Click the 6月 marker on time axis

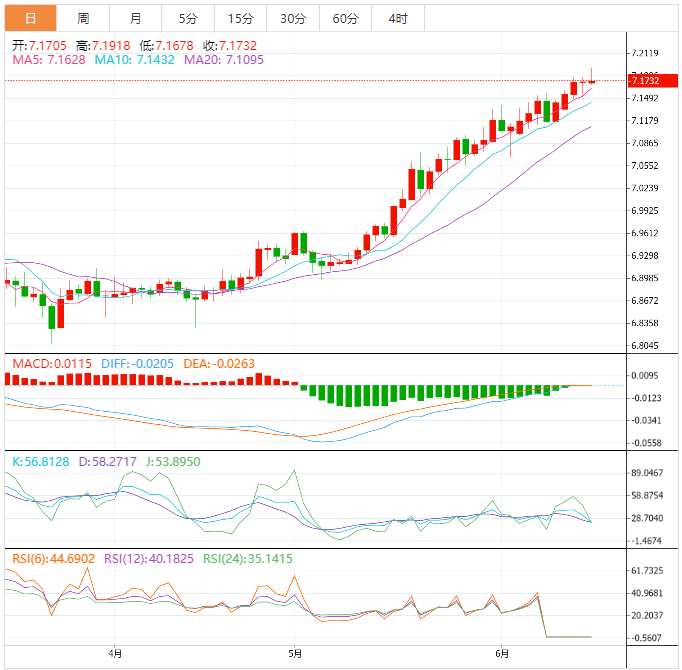coord(502,655)
